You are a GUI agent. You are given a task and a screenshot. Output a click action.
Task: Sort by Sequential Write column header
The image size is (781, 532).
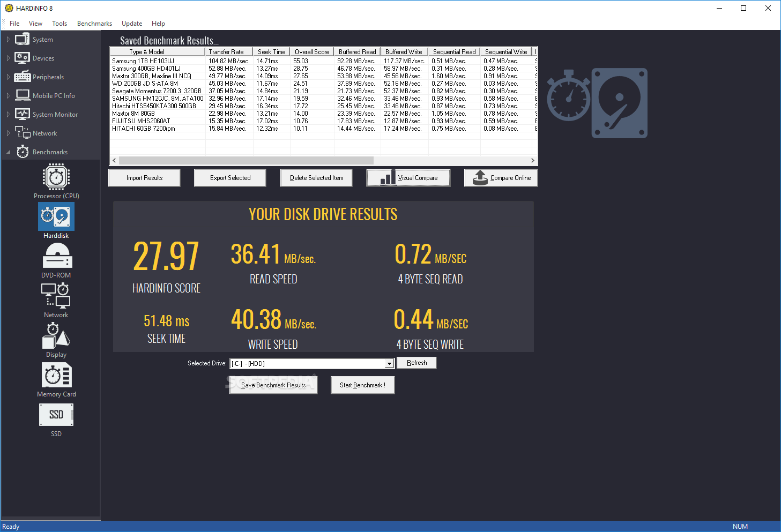506,51
